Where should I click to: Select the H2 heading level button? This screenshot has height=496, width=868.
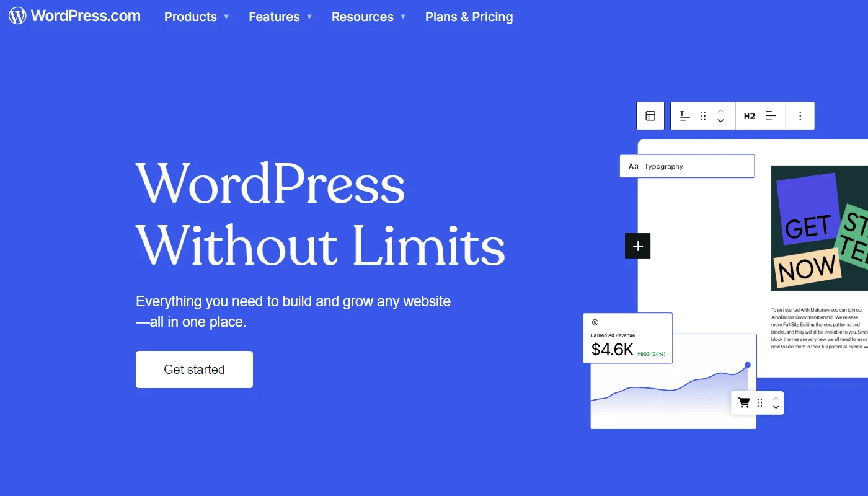[x=750, y=116]
